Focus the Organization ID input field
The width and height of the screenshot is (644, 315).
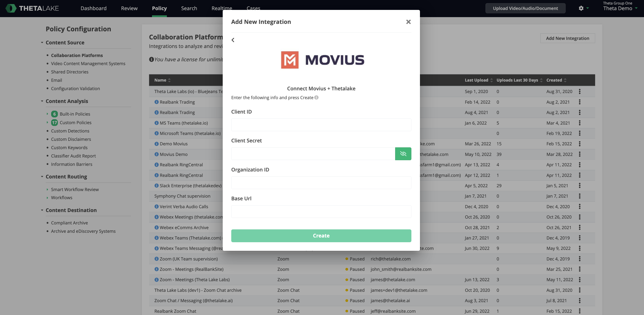[x=321, y=183]
